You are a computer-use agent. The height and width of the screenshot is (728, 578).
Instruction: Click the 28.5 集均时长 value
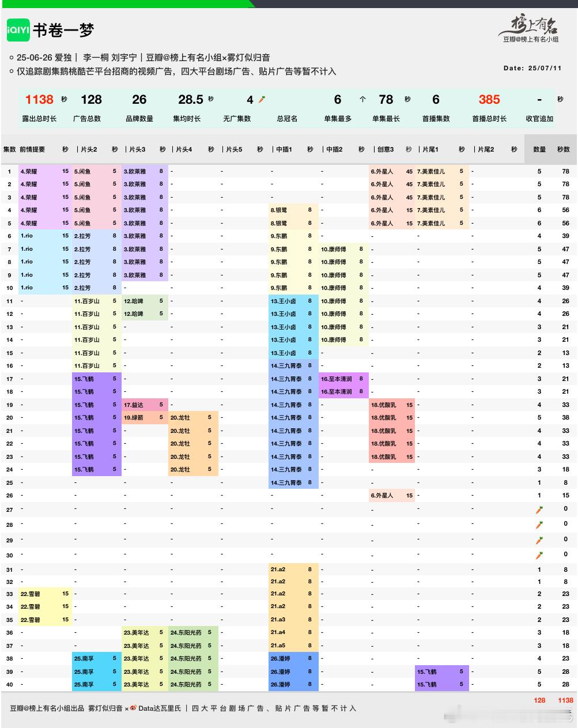(191, 100)
